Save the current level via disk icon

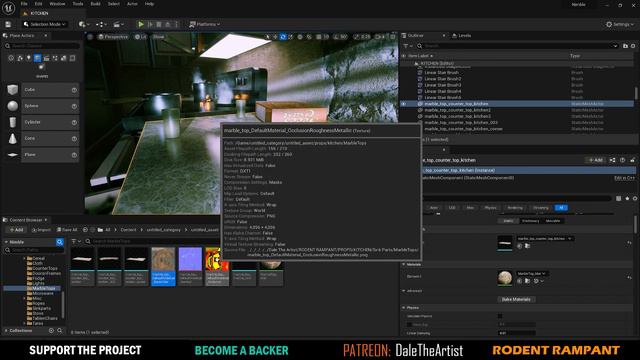[8, 24]
